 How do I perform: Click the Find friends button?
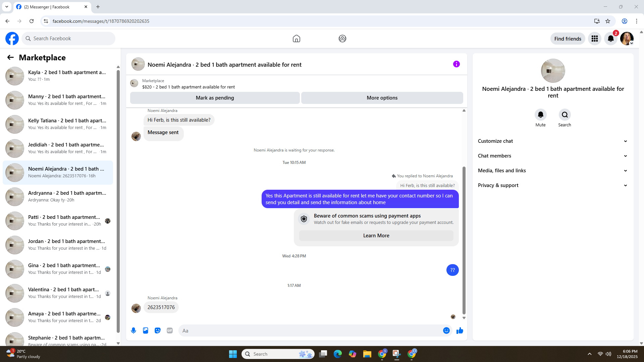click(x=568, y=39)
